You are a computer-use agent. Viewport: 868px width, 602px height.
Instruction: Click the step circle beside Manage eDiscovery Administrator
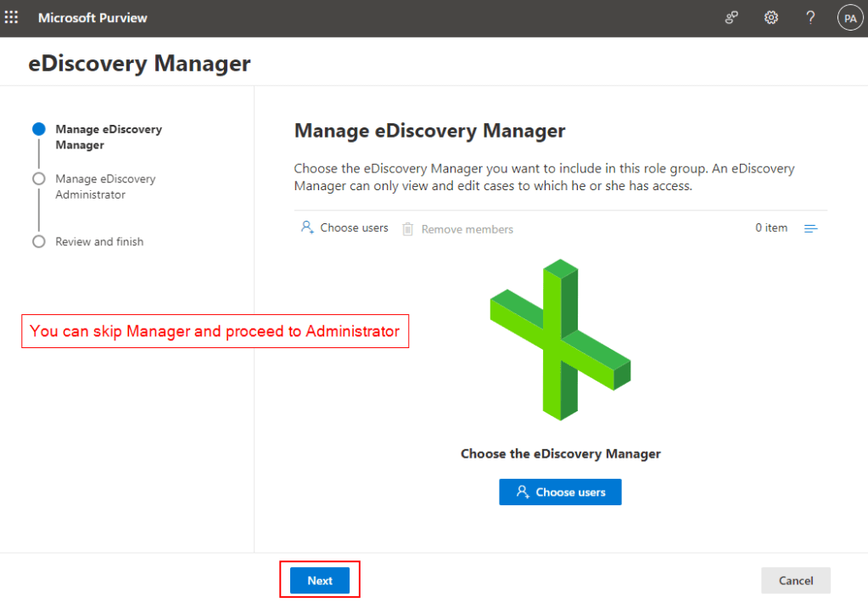tap(38, 179)
